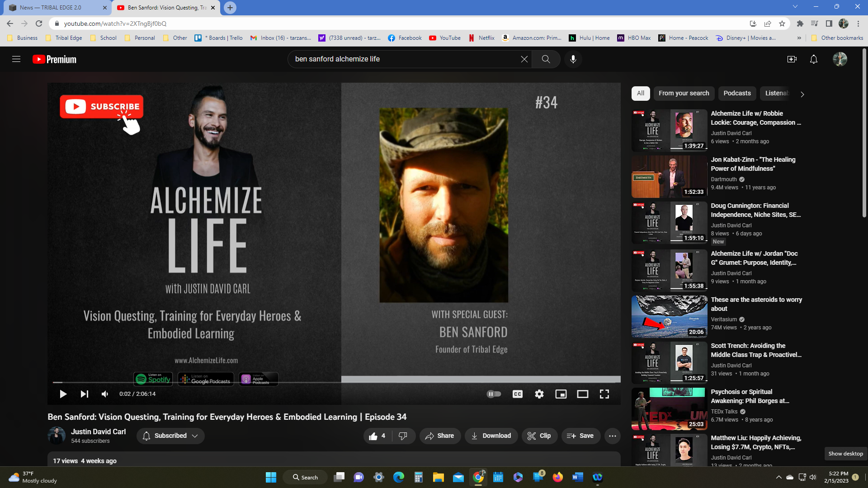The width and height of the screenshot is (868, 488).
Task: Select the From your search chip
Action: (x=684, y=94)
